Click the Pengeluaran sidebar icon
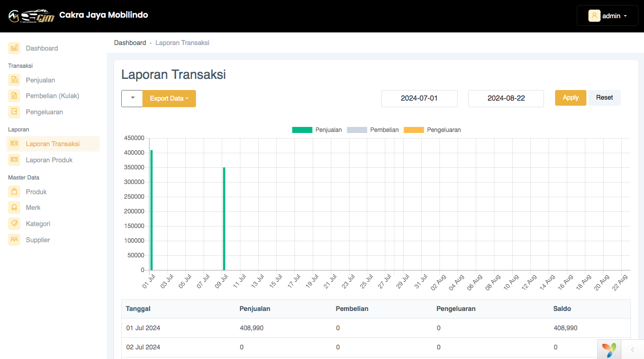The height and width of the screenshot is (359, 644). pos(14,112)
